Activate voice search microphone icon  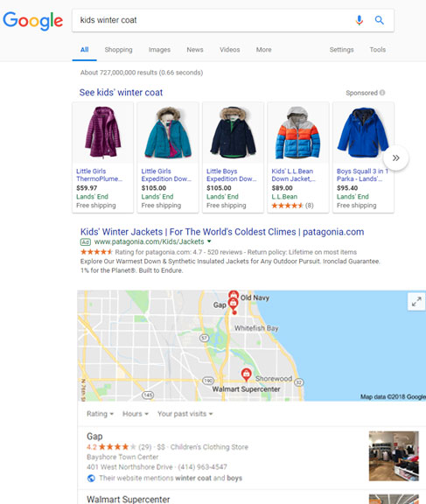point(360,20)
